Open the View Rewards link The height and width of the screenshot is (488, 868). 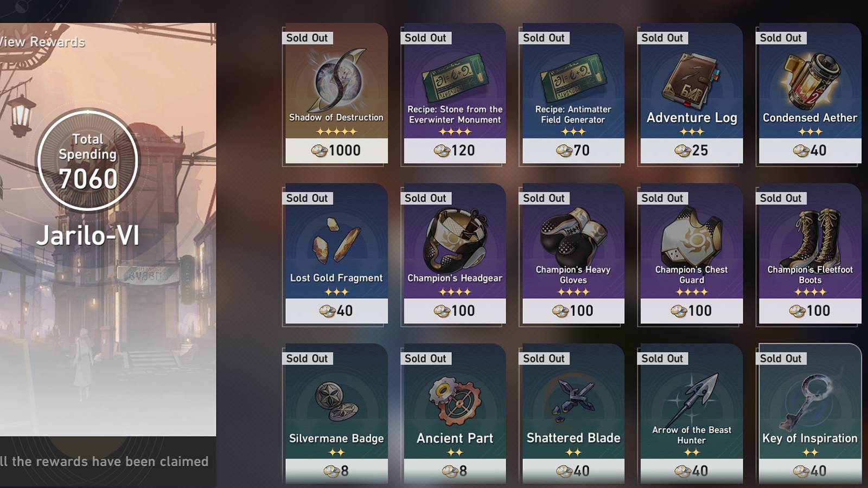(42, 42)
